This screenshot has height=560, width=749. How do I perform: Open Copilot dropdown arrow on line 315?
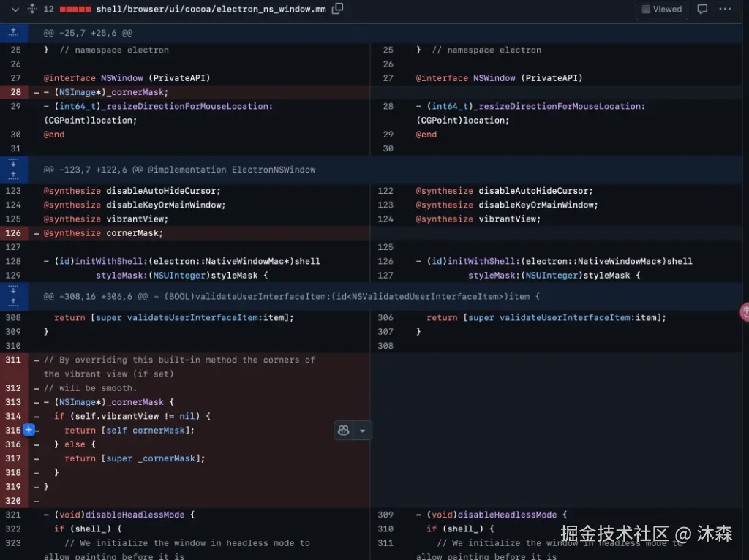[363, 431]
